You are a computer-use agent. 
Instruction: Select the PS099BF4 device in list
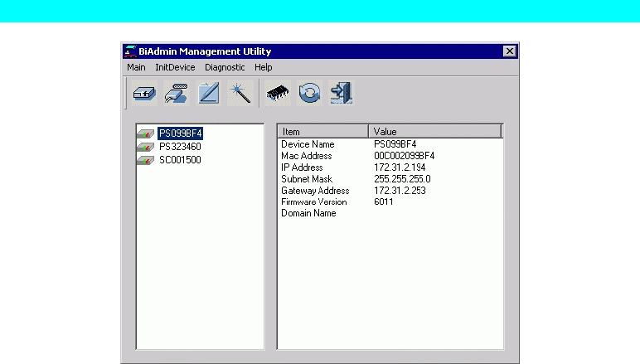tap(180, 133)
